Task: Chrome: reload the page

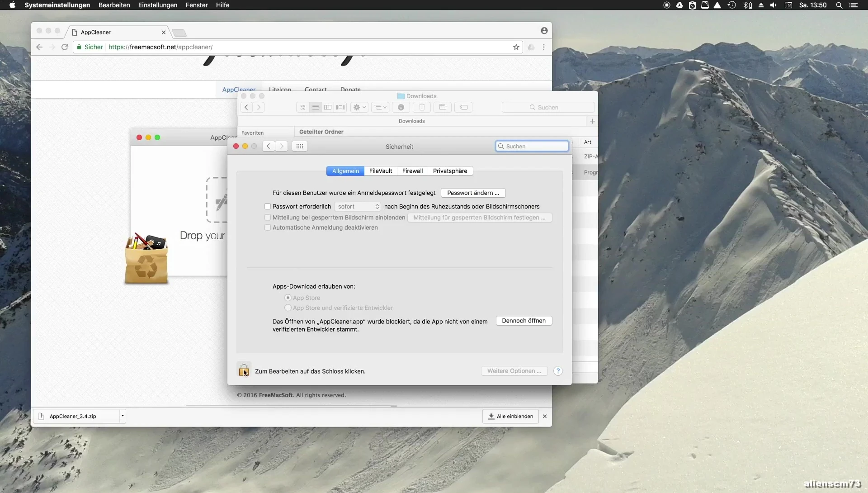Action: [x=65, y=47]
